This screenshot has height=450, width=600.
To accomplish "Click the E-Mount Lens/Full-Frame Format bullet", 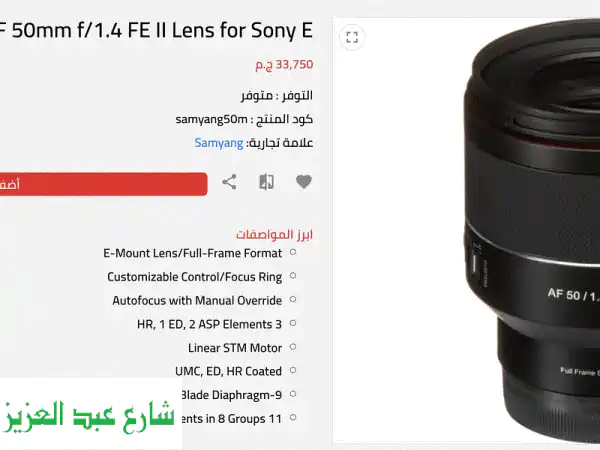I will pyautogui.click(x=192, y=253).
